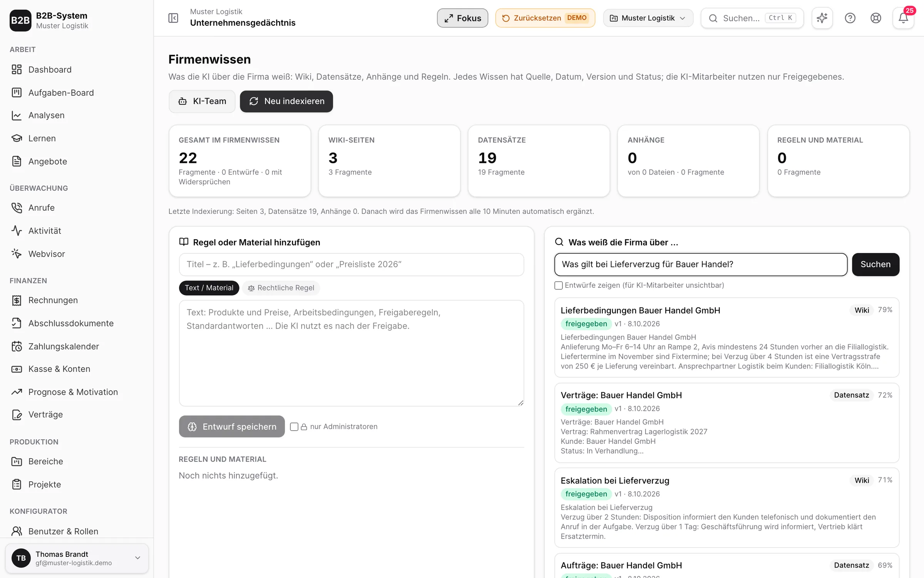The image size is (924, 578).
Task: Focus the Titel input field
Action: [x=352, y=264]
